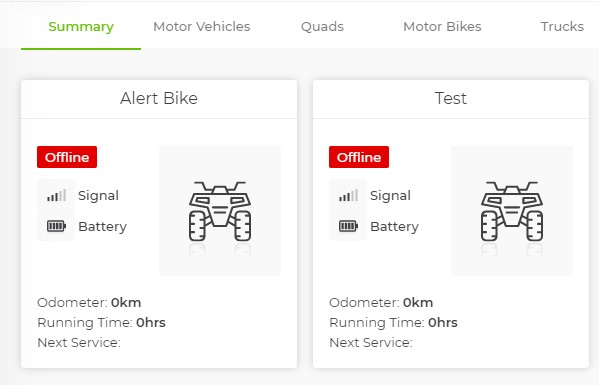This screenshot has width=599, height=385.
Task: Select the quad bike image on Test card
Action: coord(512,211)
